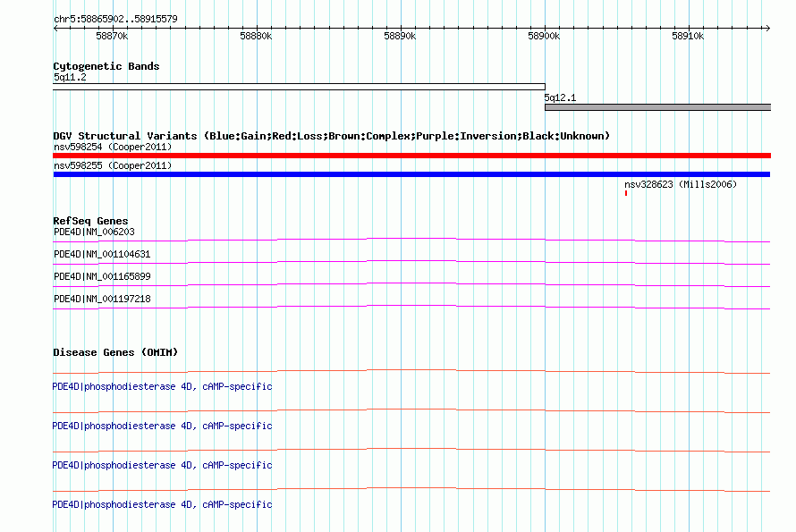The image size is (796, 532).
Task: Open the last PDE4D phosphodiesterase 4D OMIM link
Action: (x=162, y=504)
